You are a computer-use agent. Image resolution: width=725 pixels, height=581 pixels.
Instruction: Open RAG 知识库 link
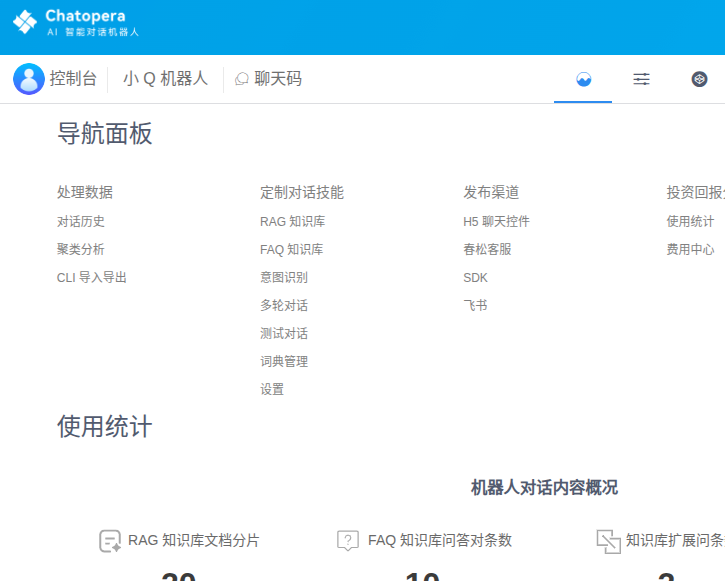[x=293, y=221]
